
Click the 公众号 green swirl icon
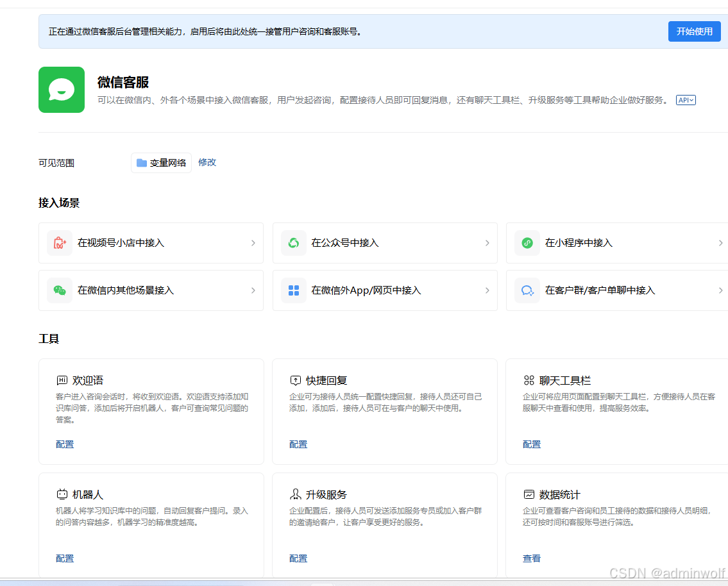pos(293,242)
